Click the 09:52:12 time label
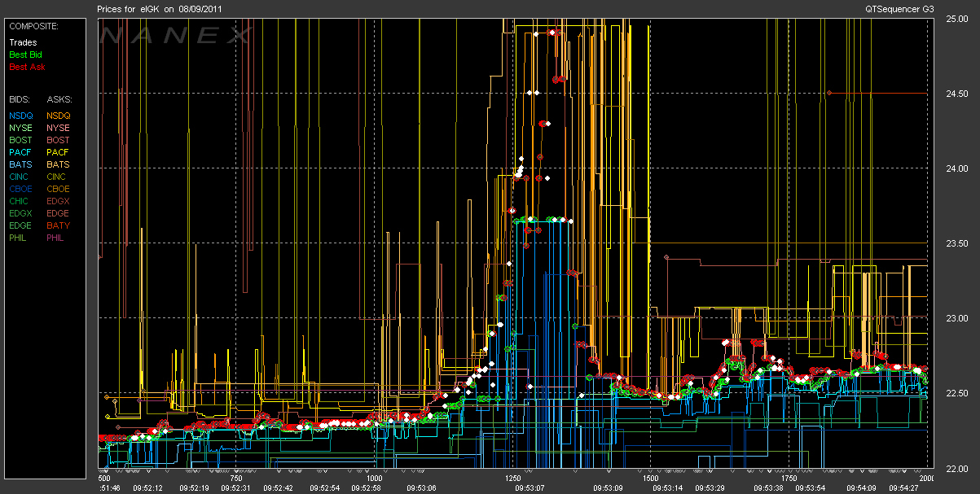Screen dimensions: 980x494 click(148, 488)
